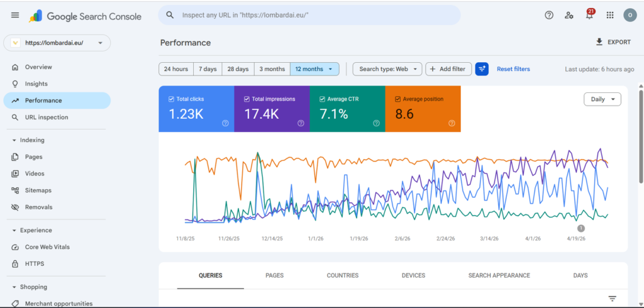Switch to the Queries tab
The height and width of the screenshot is (308, 644).
pyautogui.click(x=210, y=275)
